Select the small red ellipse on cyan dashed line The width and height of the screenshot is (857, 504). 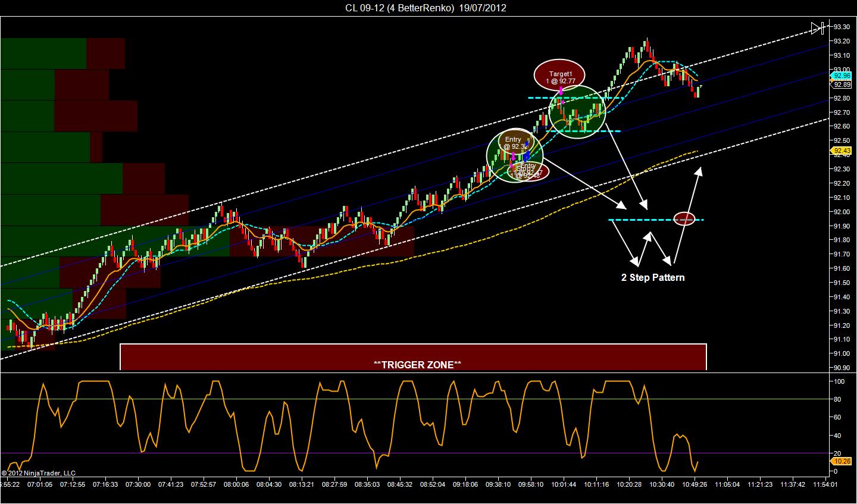coord(684,219)
